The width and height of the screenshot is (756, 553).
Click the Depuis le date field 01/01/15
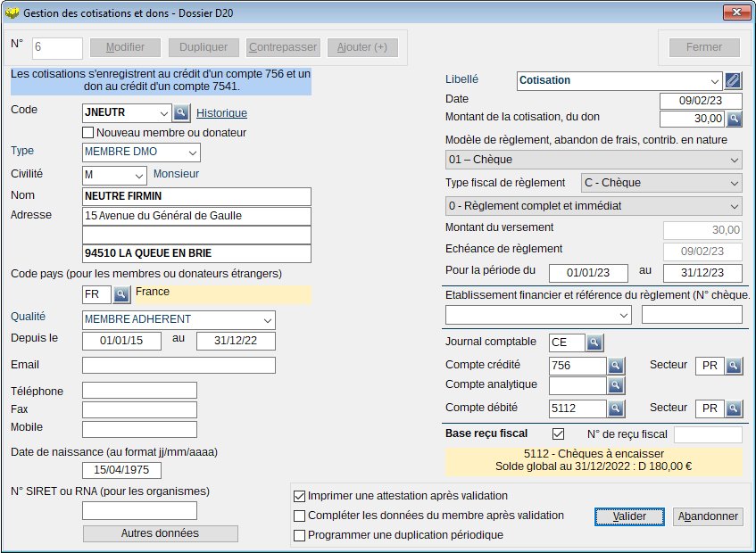pos(122,341)
